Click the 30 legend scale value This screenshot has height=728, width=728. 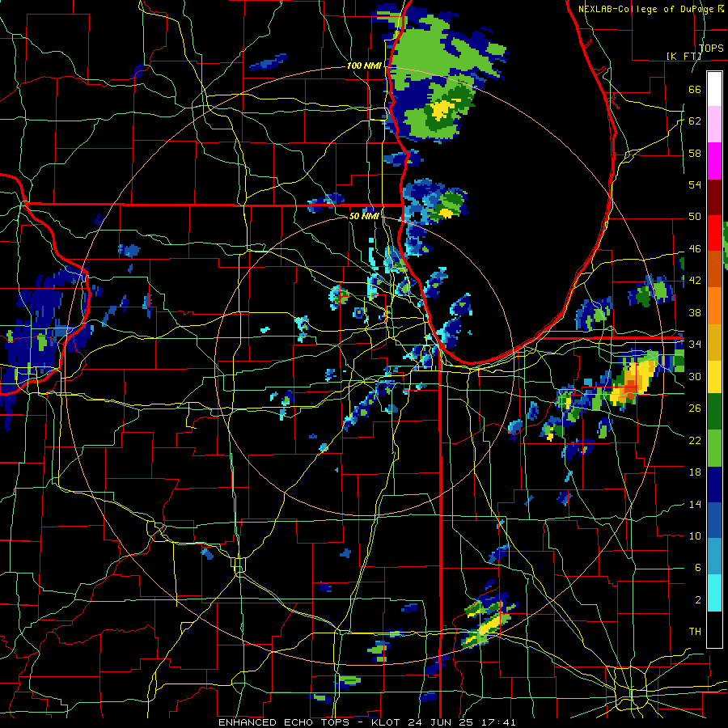point(695,376)
